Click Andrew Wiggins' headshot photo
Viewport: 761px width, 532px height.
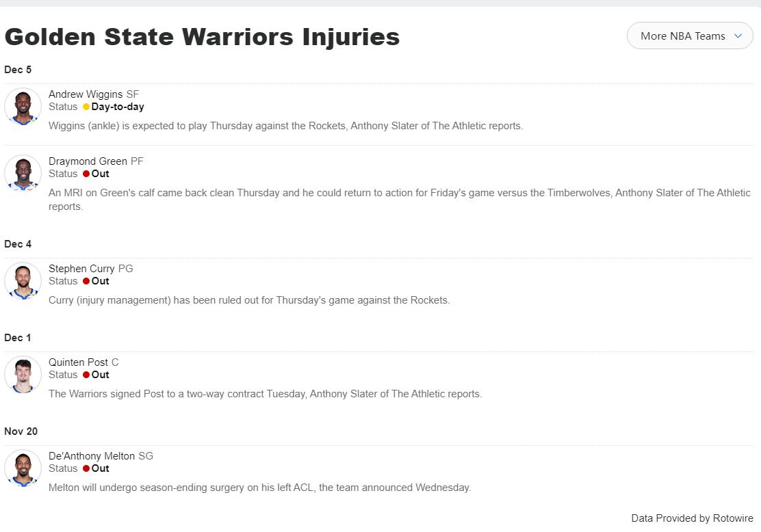(x=23, y=107)
